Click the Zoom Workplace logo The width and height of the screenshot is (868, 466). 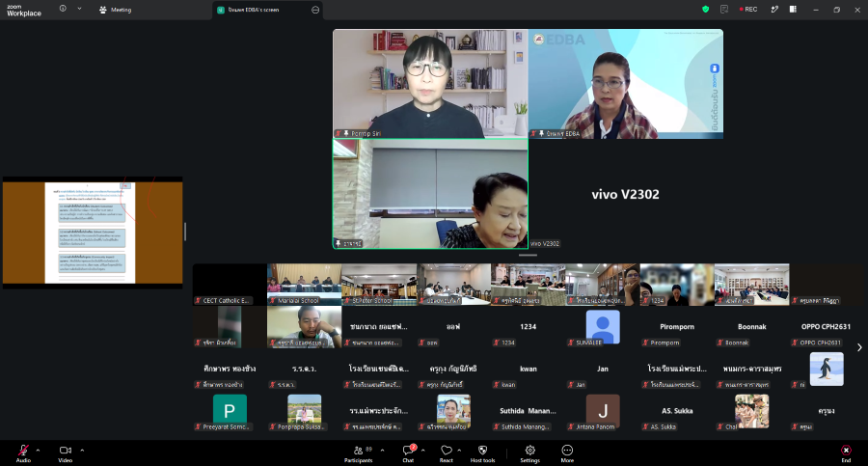click(x=24, y=11)
